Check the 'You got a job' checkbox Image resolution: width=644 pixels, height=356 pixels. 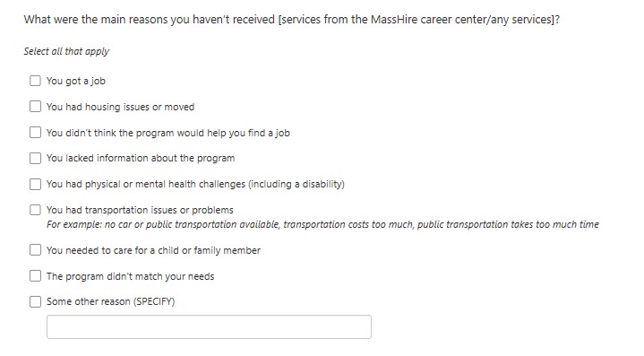click(x=35, y=81)
